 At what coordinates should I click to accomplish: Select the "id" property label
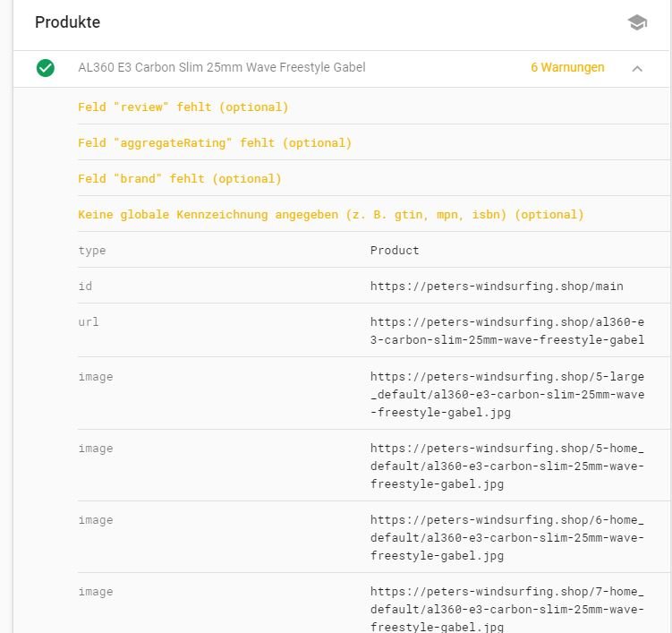[85, 287]
